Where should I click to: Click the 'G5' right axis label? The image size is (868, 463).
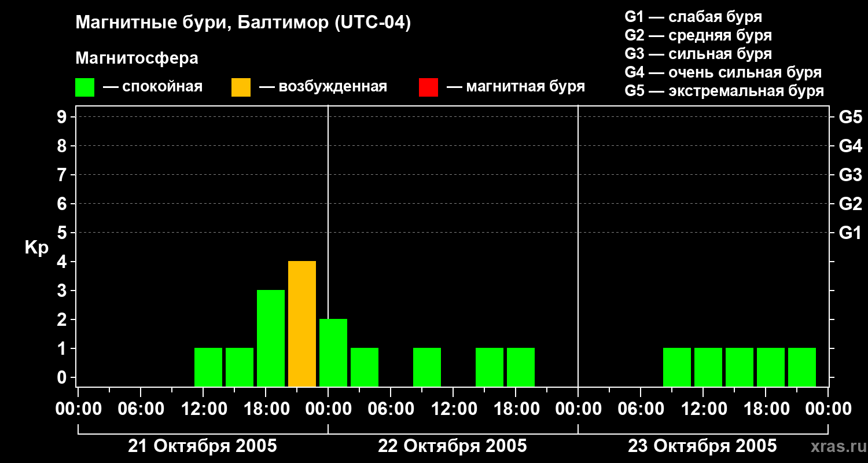tap(850, 117)
